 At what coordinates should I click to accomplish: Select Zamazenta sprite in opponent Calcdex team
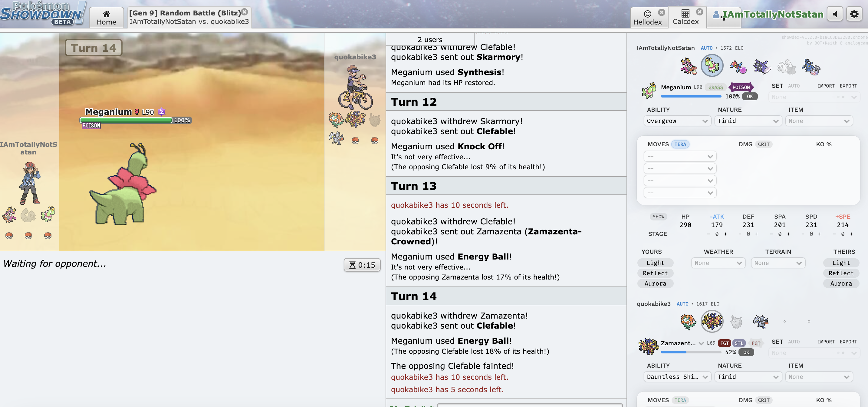coord(712,321)
